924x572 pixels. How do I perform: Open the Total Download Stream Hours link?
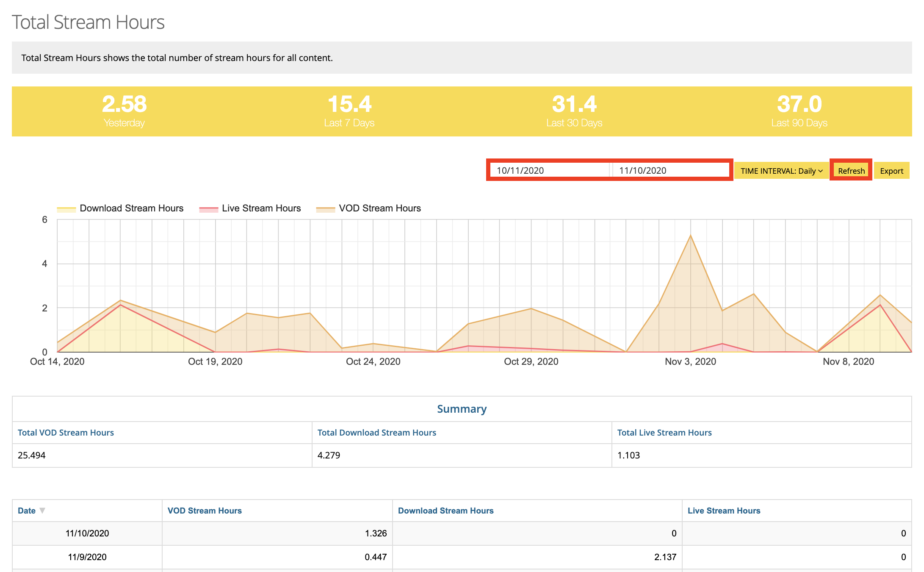(x=376, y=432)
